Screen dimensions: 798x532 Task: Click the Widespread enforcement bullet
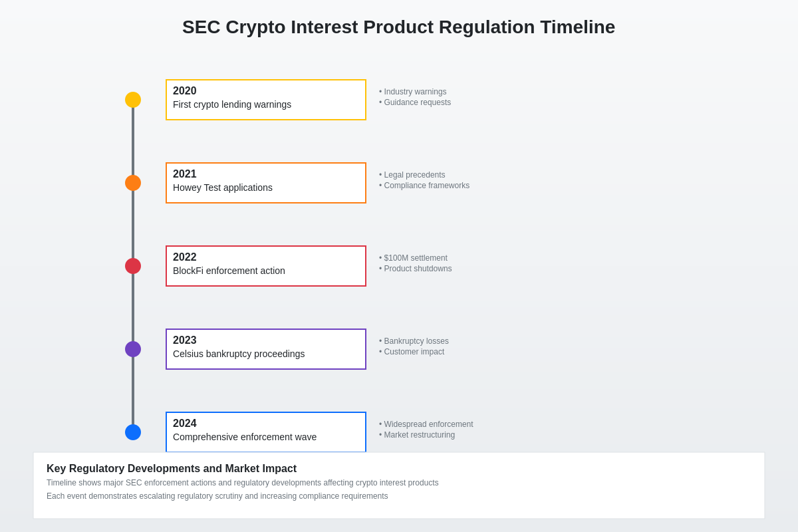[428, 424]
